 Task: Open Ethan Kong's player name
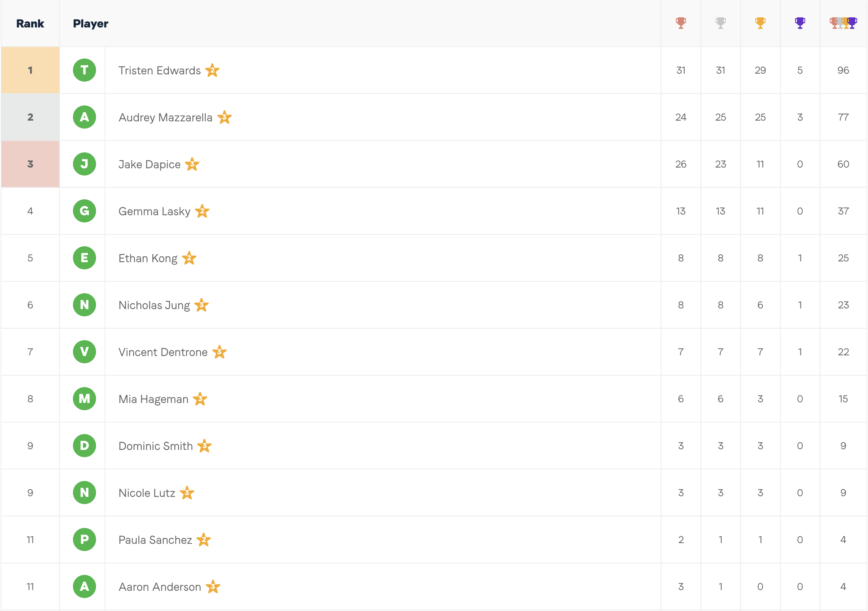pos(148,258)
